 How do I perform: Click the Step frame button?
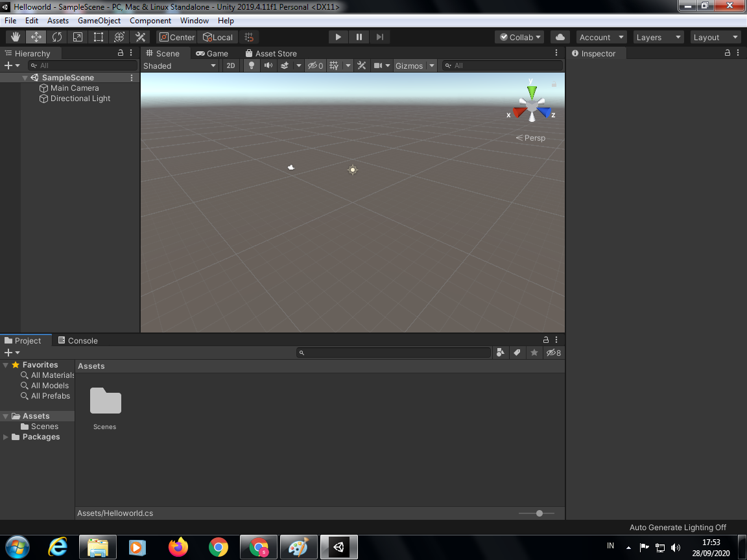point(380,37)
